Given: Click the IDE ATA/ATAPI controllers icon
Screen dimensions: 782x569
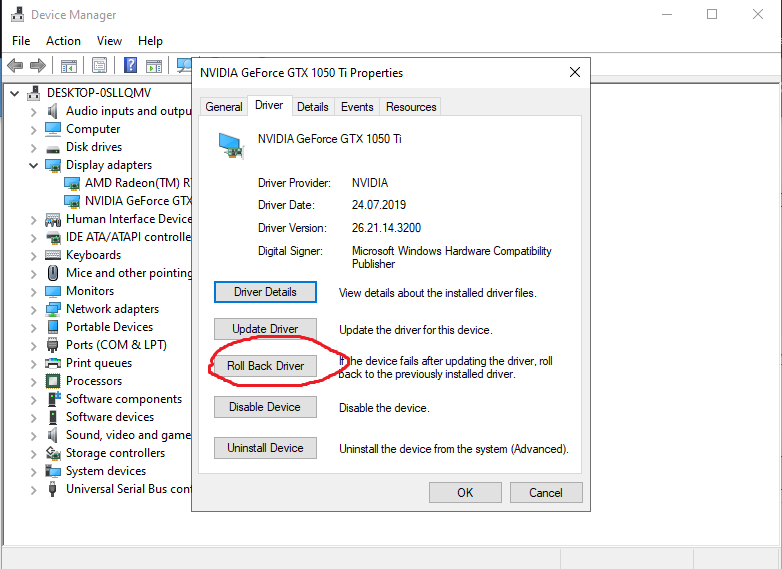Looking at the screenshot, I should pos(53,237).
